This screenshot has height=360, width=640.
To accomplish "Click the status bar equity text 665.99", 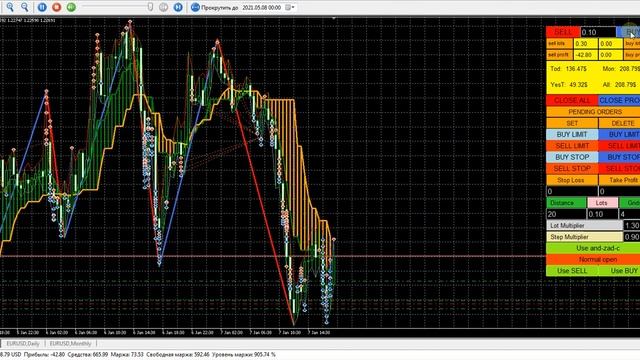I will tap(87, 355).
